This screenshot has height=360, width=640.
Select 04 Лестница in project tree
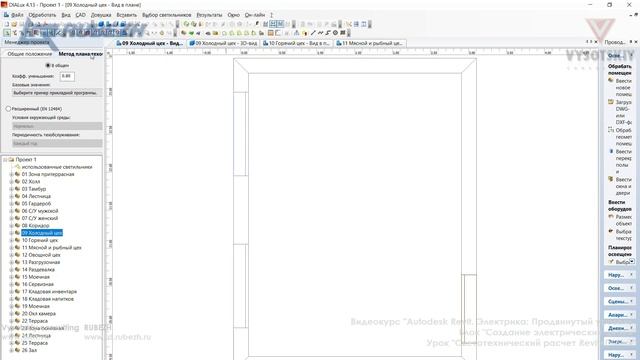36,196
